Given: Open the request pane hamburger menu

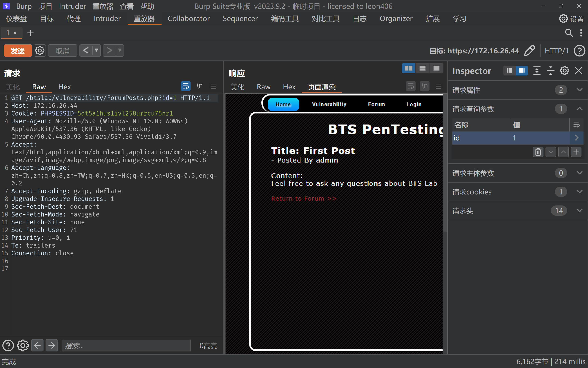Looking at the screenshot, I should pos(213,86).
